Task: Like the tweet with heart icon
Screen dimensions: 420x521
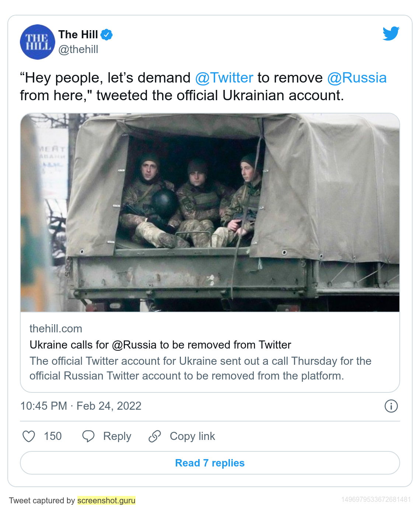Action: (x=29, y=436)
